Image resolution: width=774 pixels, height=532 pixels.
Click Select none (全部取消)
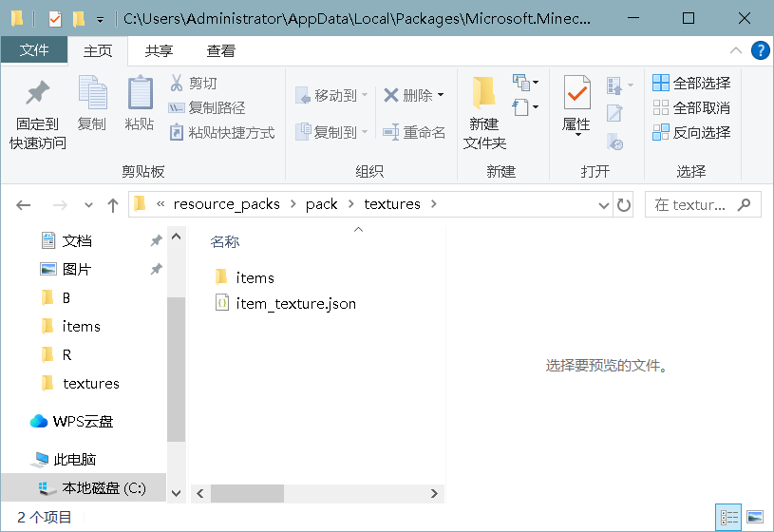click(x=691, y=107)
